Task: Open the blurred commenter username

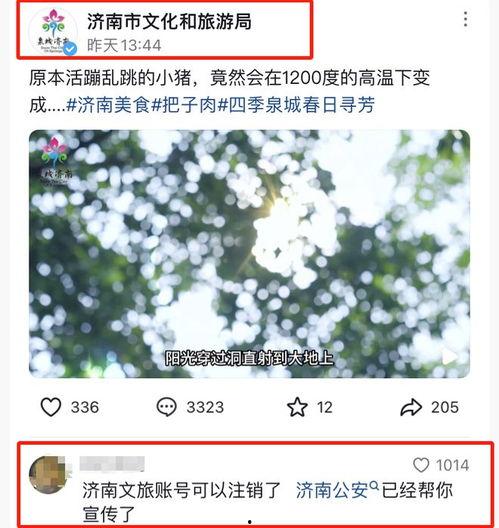Action: pyautogui.click(x=112, y=464)
